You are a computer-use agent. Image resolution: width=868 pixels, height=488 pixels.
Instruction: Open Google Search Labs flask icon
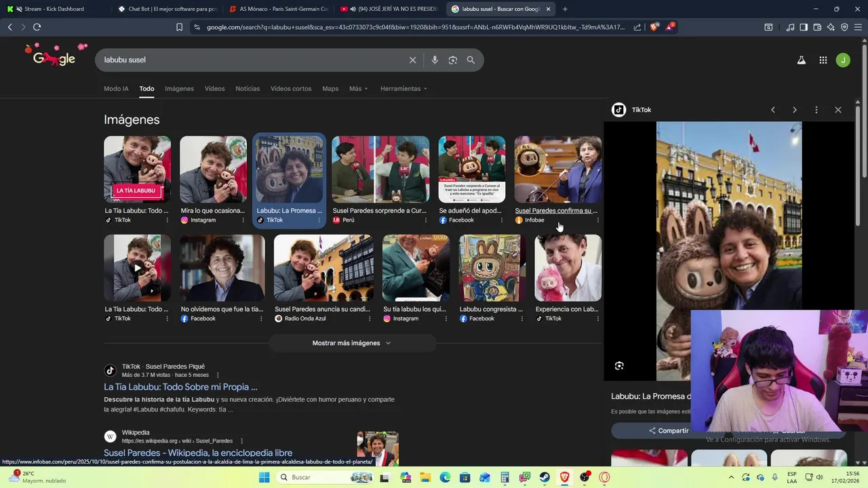[801, 60]
